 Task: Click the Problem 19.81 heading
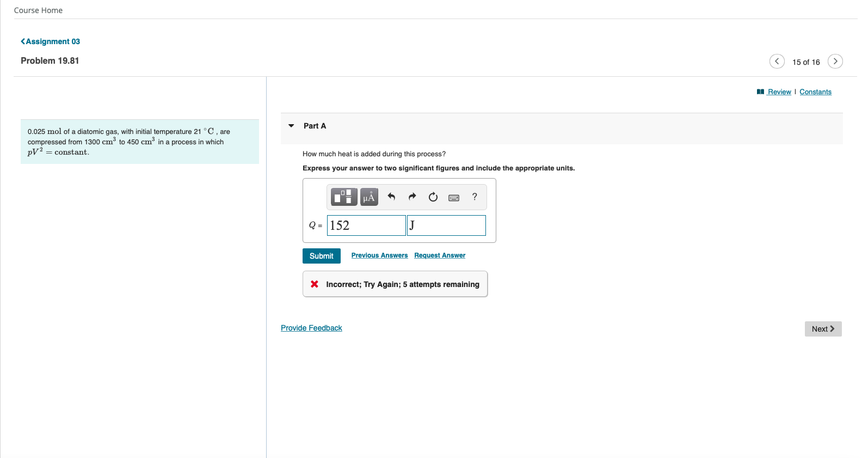(50, 60)
